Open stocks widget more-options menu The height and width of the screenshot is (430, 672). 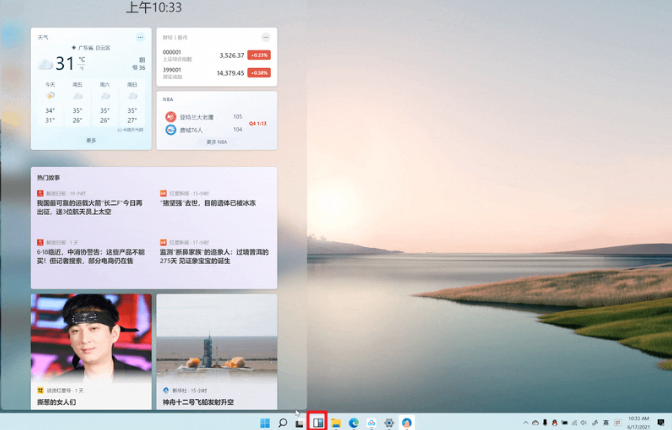(x=266, y=37)
